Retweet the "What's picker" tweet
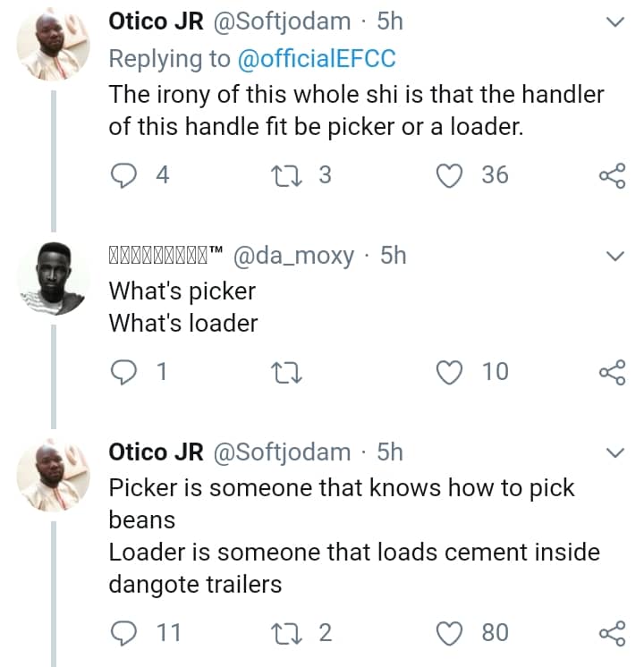This screenshot has height=667, width=644. 290,371
